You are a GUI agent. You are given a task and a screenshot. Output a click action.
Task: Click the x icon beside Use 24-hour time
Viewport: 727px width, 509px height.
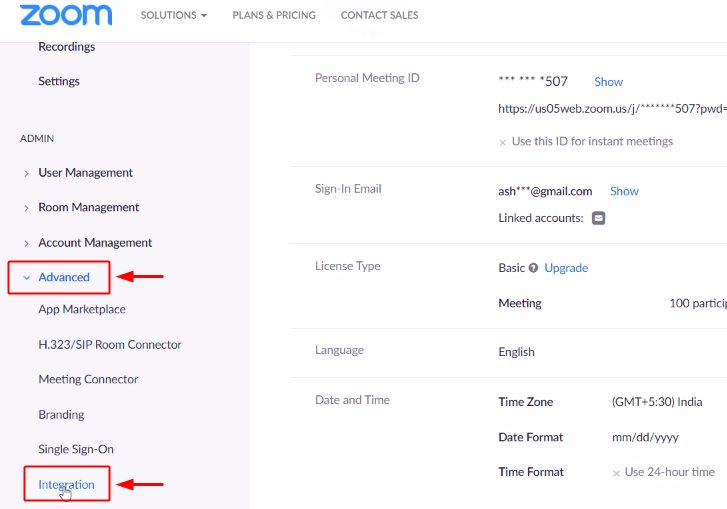[616, 473]
